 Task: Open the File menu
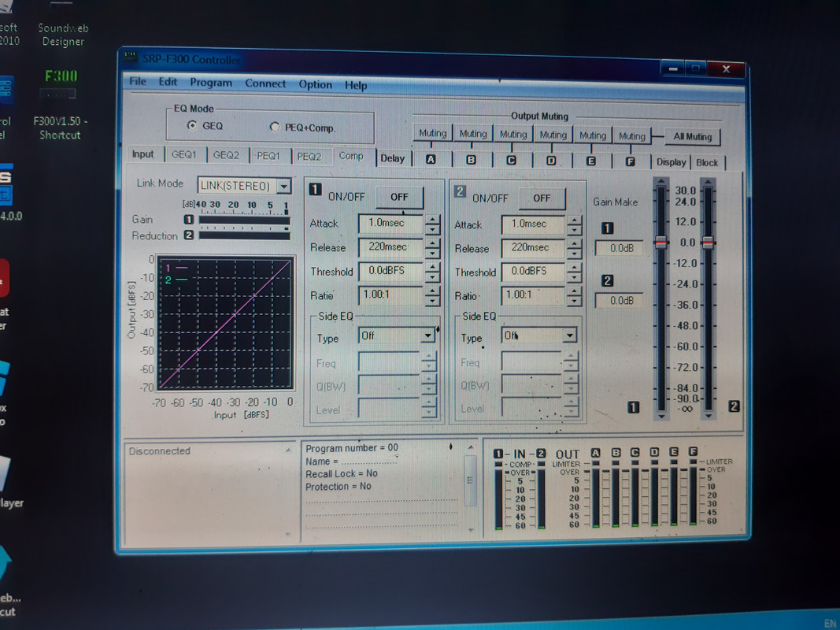pyautogui.click(x=138, y=81)
